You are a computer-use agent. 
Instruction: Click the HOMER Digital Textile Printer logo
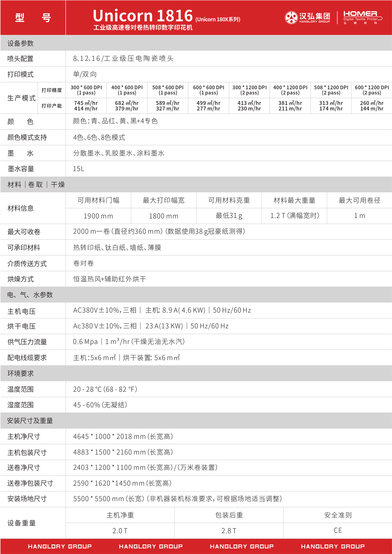tap(363, 18)
